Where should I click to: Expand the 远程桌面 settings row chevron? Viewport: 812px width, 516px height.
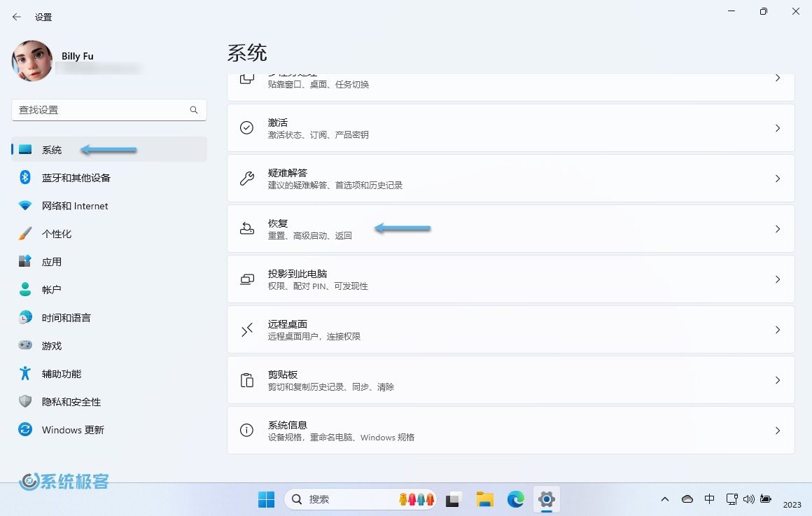(x=778, y=329)
